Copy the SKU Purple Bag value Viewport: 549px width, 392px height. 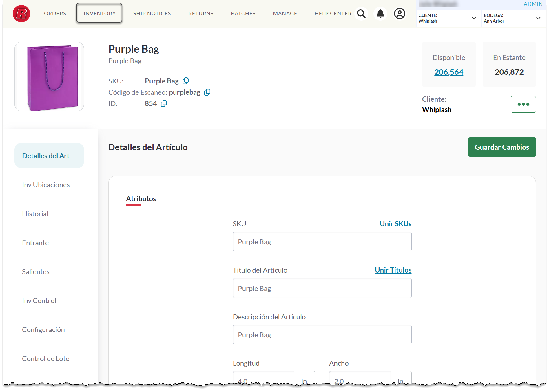186,81
